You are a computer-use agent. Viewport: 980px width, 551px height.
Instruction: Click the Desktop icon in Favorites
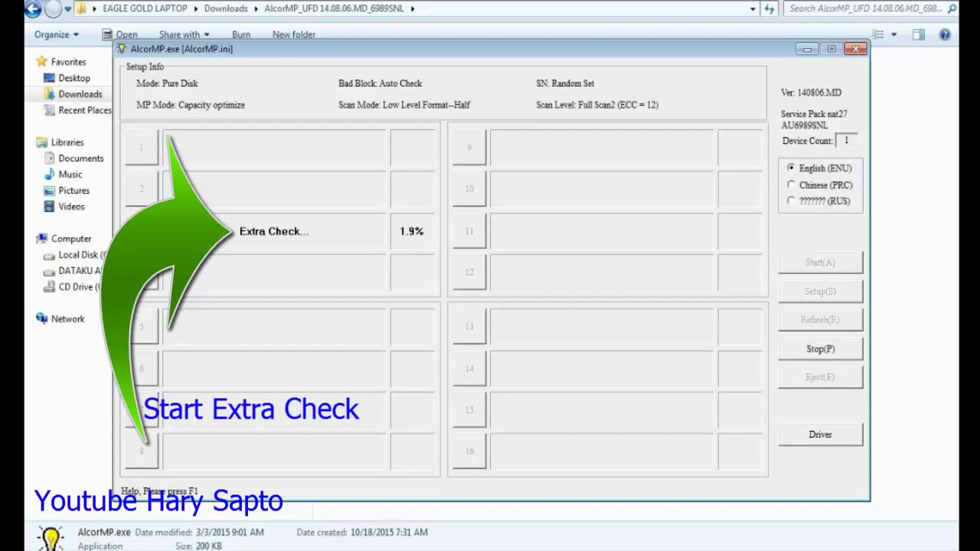click(x=50, y=78)
